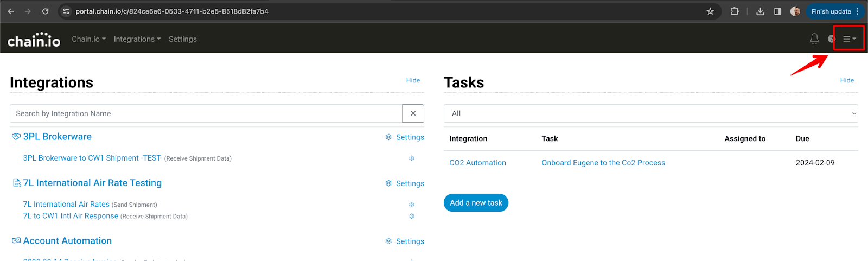Click the Account Automation icon

(x=16, y=240)
